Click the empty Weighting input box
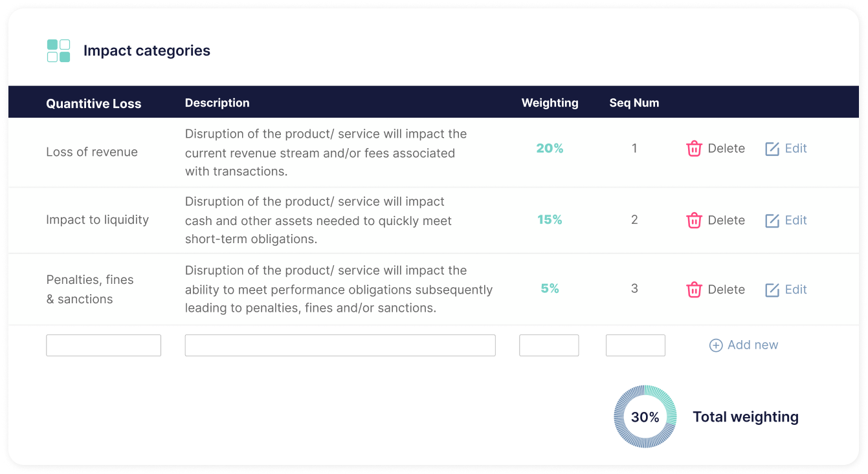Screen dimensions: 868x474 (548, 345)
